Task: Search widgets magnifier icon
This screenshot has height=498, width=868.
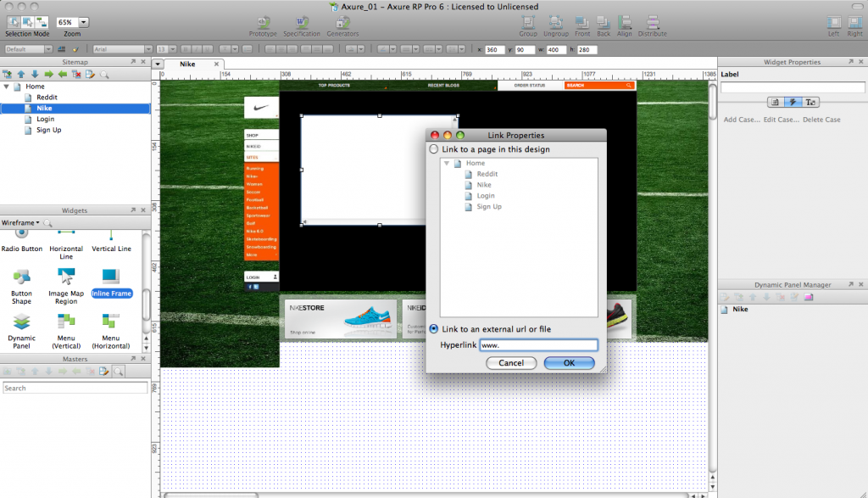Action: [48, 222]
